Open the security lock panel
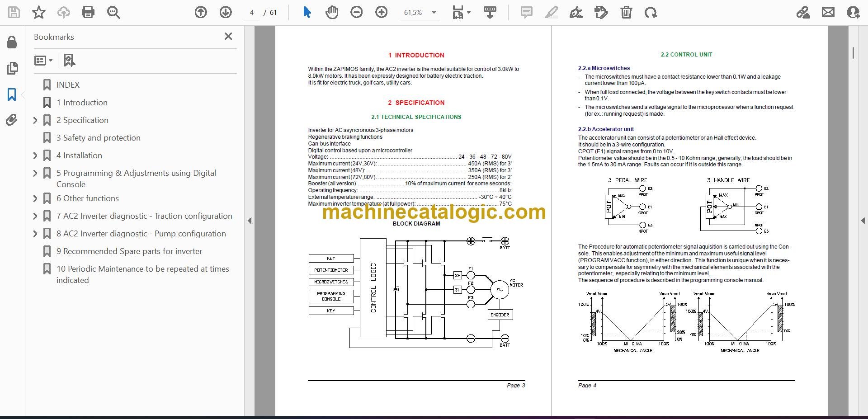 pos(12,42)
